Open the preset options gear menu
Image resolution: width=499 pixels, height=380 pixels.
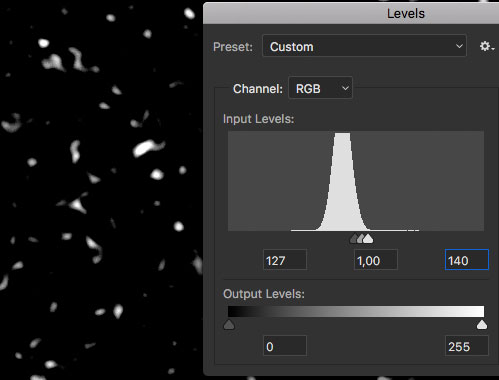point(486,46)
